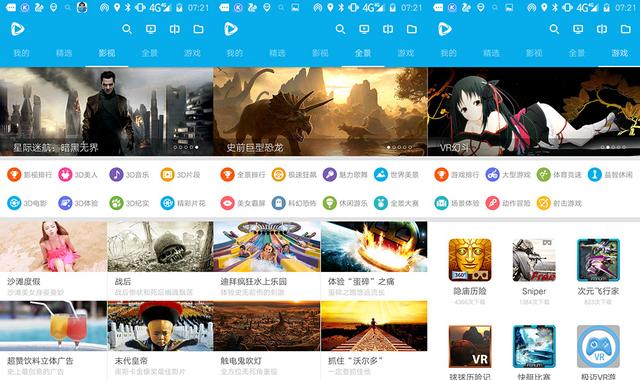Open the 世界美景 mountain scenery category
Screen dimensions: 640x380
[380, 175]
